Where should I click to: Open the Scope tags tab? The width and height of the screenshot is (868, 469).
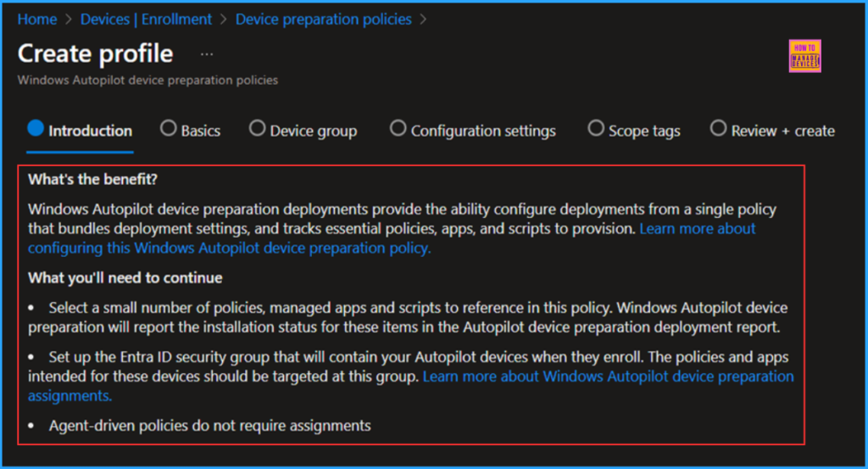click(x=634, y=131)
